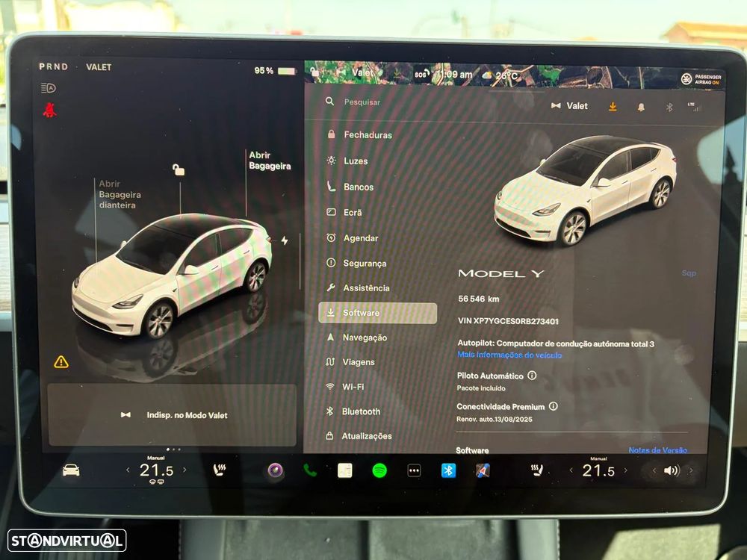Tap the passenger airbag ON indicator

(701, 79)
